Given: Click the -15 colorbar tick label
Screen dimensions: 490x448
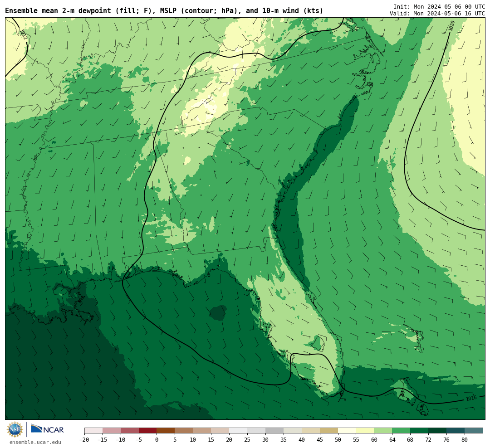Looking at the screenshot, I should pyautogui.click(x=103, y=440).
